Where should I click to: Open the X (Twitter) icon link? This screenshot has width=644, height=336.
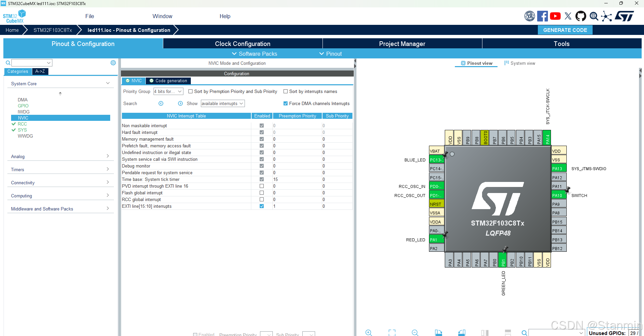(x=568, y=16)
